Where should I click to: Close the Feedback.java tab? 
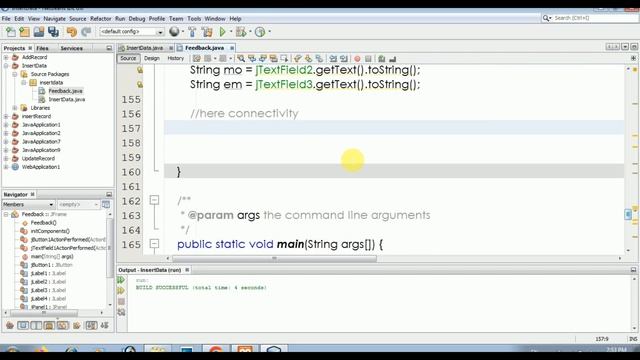pos(232,48)
